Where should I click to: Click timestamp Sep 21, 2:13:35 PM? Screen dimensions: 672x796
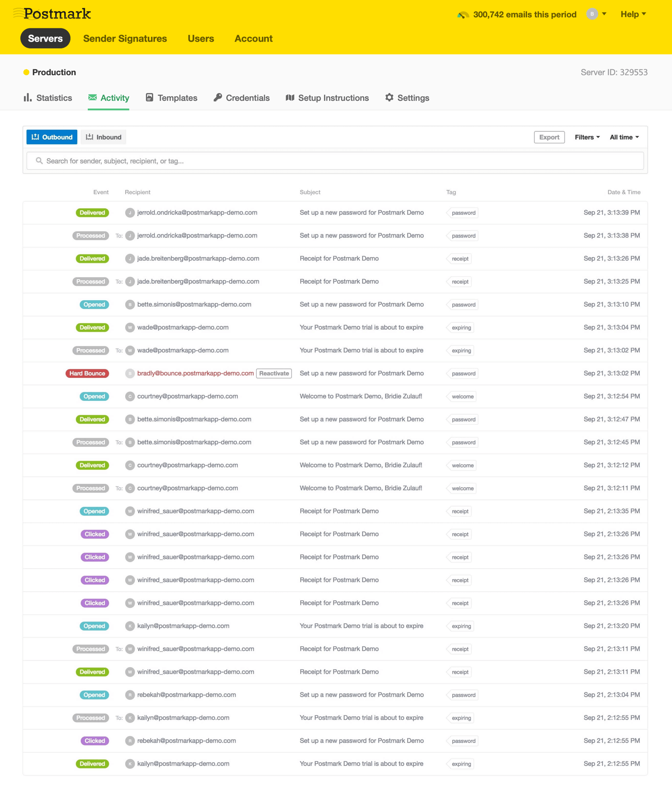(x=612, y=511)
